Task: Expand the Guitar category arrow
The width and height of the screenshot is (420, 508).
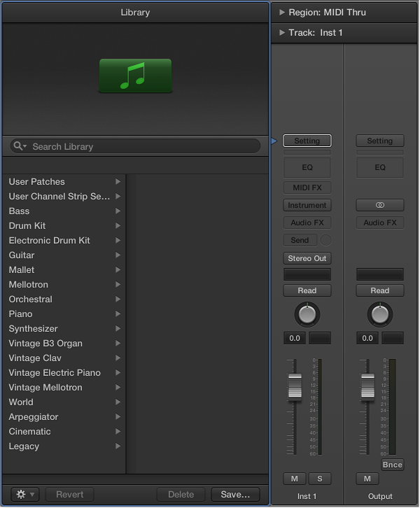Action: 118,255
